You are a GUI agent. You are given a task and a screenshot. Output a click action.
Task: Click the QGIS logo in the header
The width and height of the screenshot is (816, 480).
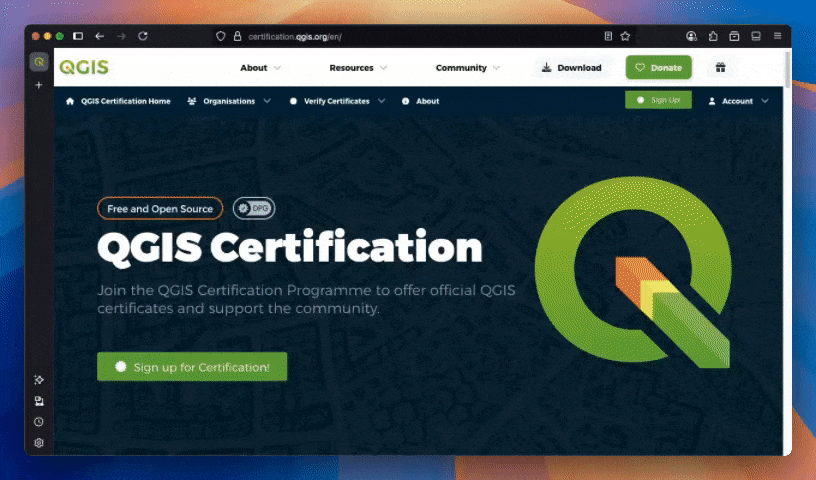click(x=84, y=68)
